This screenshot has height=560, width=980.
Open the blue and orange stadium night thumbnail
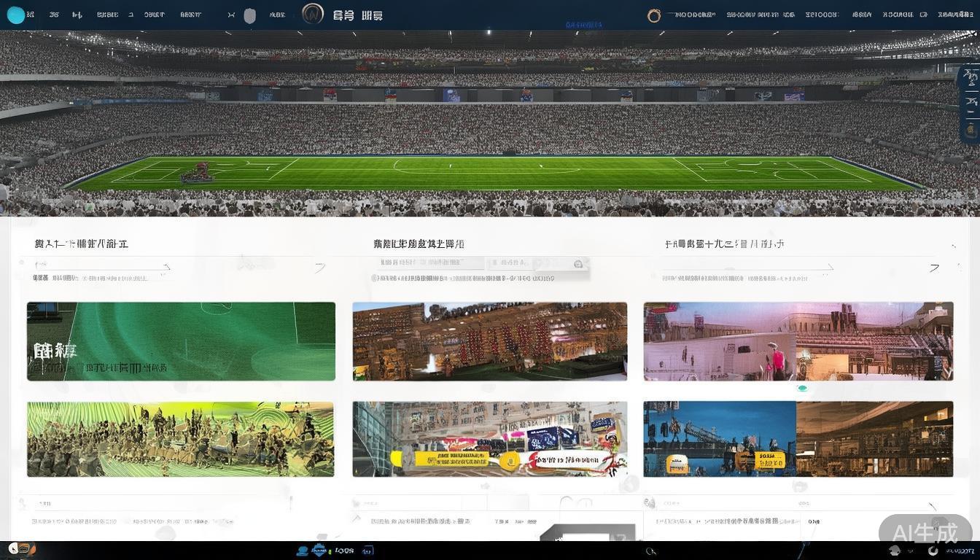(x=798, y=439)
